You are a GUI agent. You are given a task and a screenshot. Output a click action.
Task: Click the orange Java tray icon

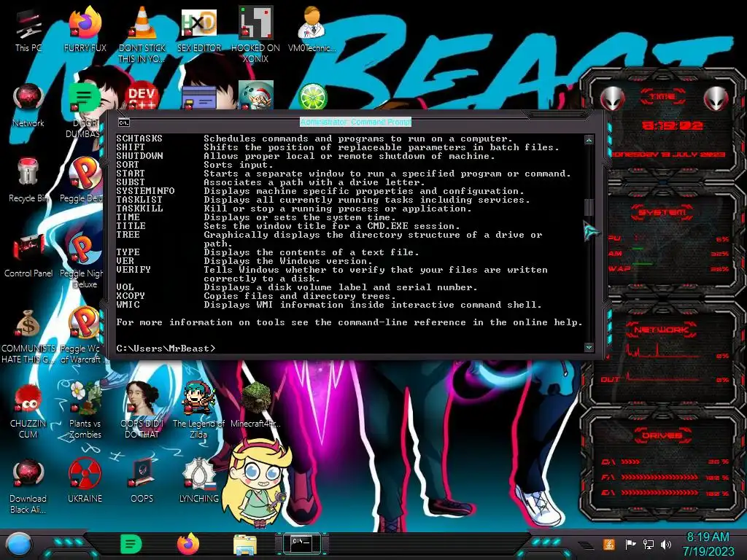click(609, 544)
